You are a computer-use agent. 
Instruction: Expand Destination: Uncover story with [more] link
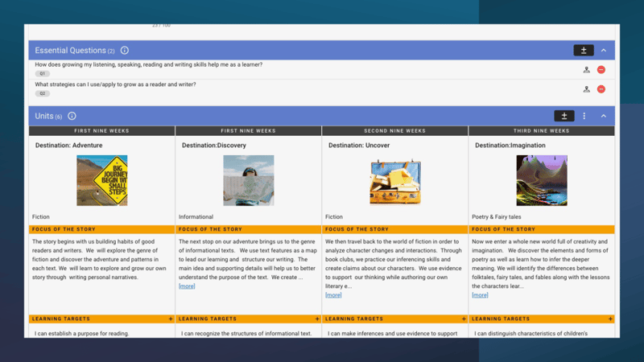[333, 295]
